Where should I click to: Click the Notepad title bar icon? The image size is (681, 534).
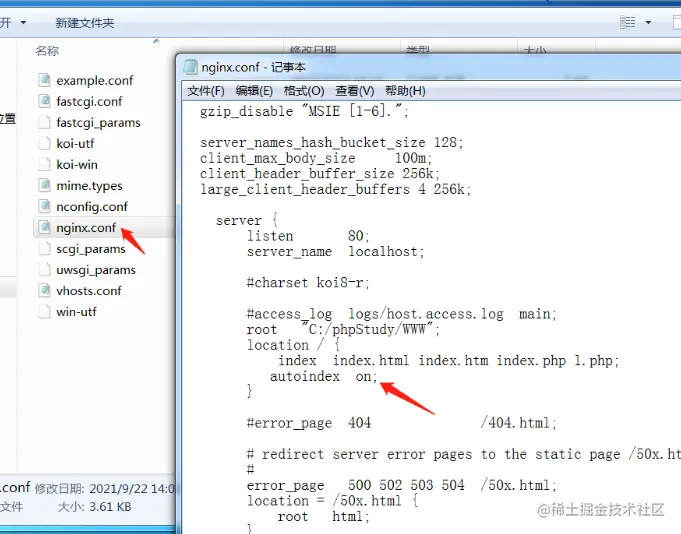190,67
